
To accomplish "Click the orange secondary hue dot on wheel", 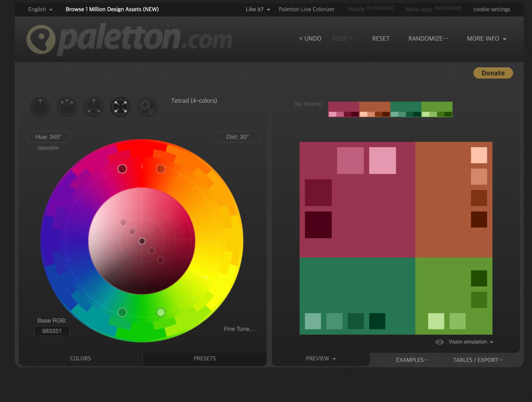I will pos(161,169).
